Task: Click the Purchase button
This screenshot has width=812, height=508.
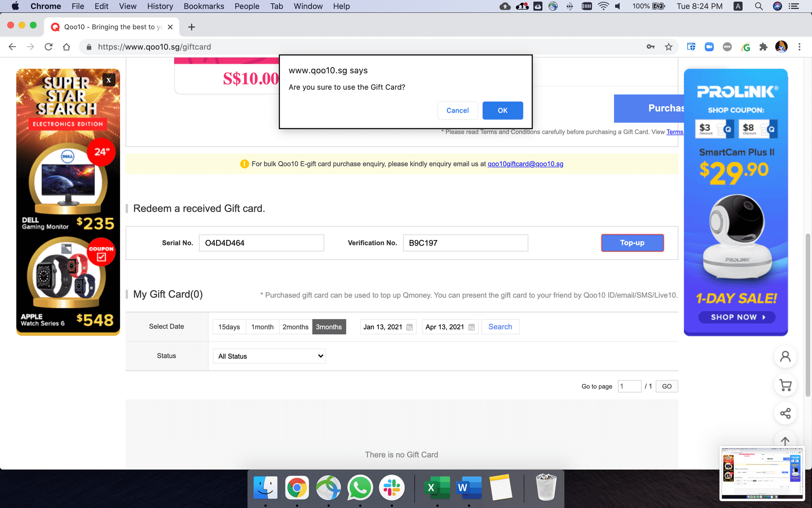Action: point(649,108)
